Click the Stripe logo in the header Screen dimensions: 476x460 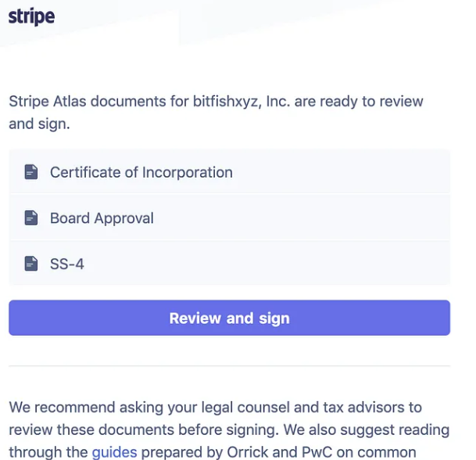[x=31, y=17]
